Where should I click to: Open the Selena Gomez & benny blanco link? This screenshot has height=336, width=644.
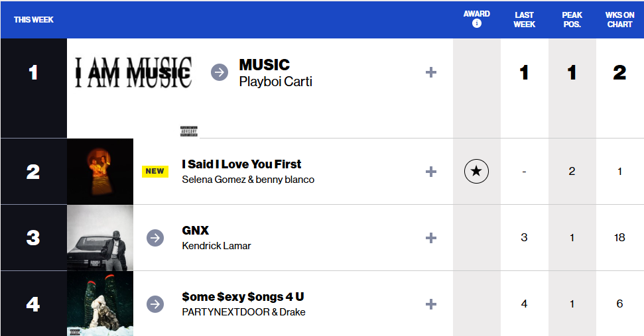[248, 180]
